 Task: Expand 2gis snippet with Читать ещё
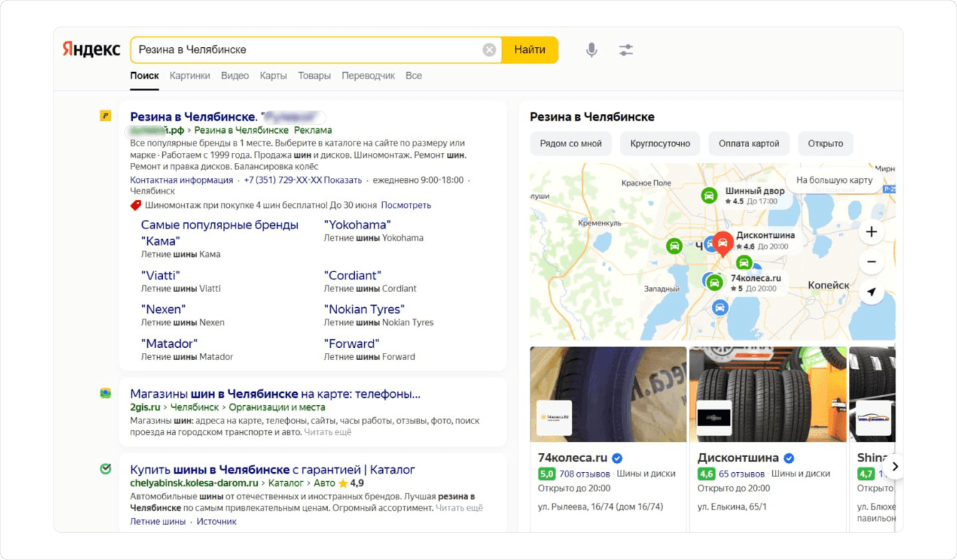click(328, 432)
